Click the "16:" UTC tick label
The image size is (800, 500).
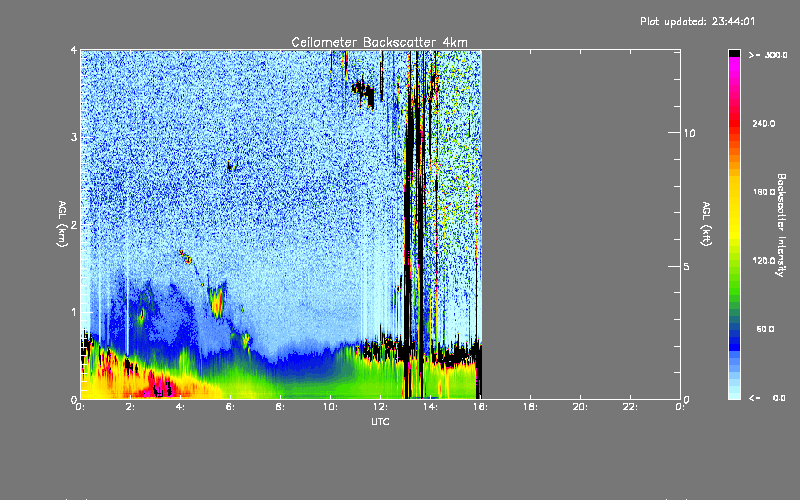[x=480, y=407]
